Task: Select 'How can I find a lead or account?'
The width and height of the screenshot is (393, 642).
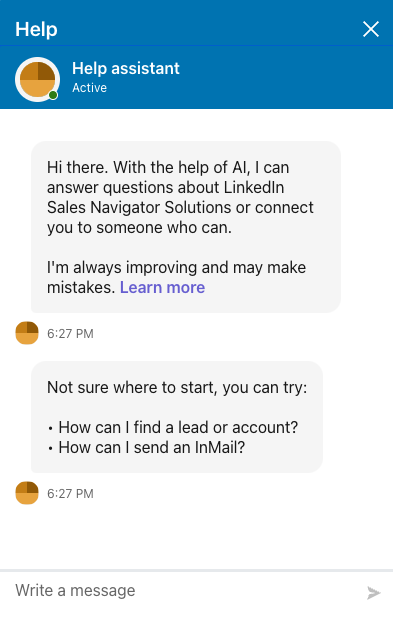Action: [x=178, y=427]
